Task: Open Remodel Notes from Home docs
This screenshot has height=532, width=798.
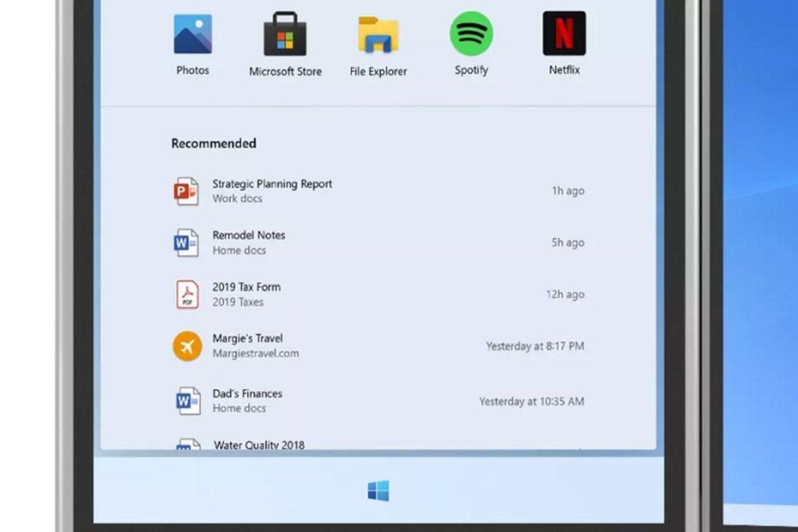Action: click(x=248, y=235)
